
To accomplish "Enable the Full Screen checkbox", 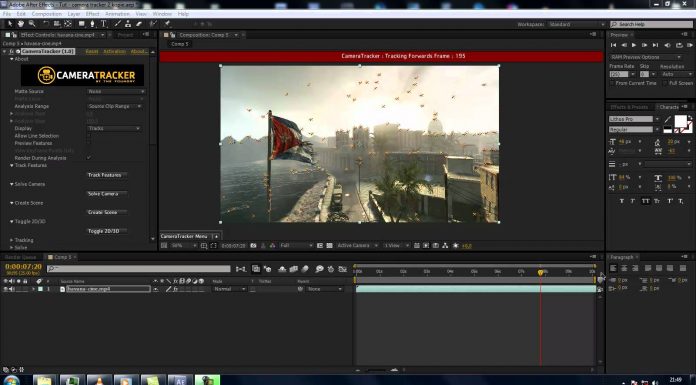I will tap(664, 83).
